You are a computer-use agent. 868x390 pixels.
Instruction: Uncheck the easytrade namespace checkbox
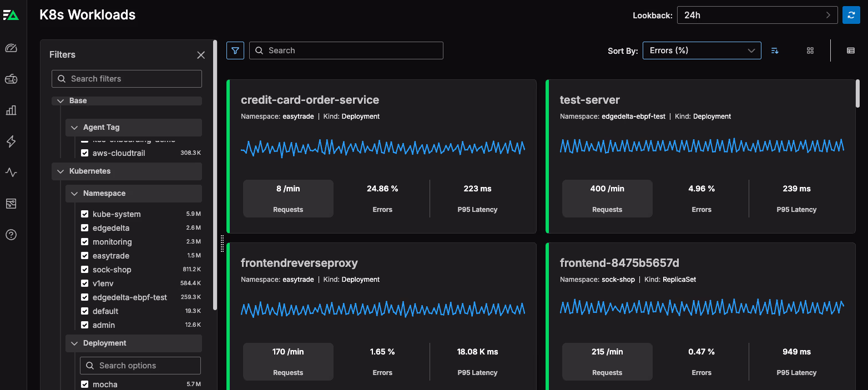click(x=85, y=256)
